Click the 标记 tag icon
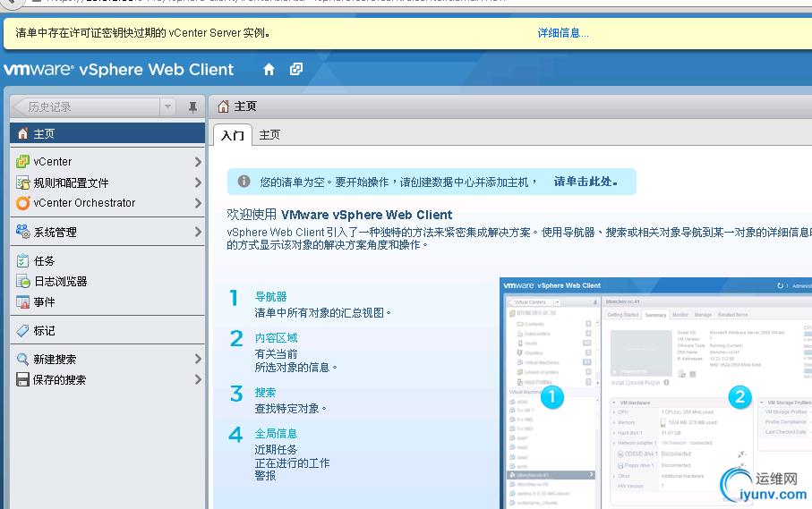 coord(22,331)
